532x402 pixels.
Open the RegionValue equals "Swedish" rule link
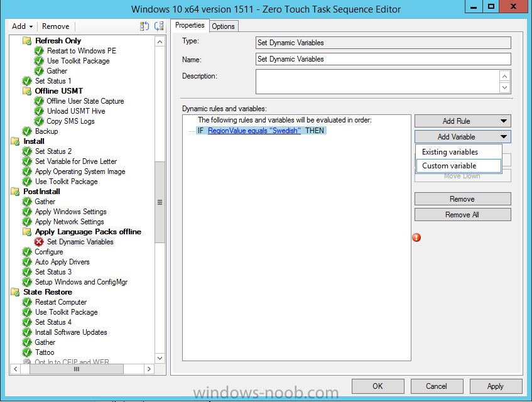(254, 131)
